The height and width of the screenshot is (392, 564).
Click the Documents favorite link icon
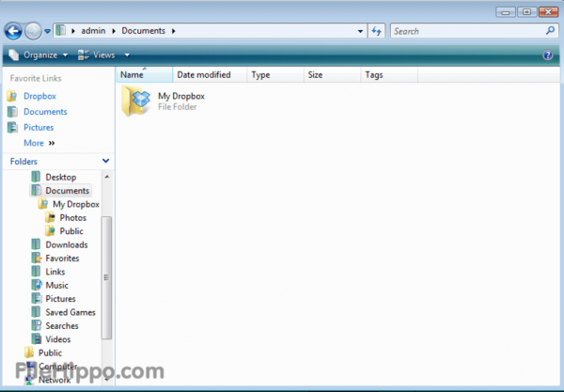12,112
